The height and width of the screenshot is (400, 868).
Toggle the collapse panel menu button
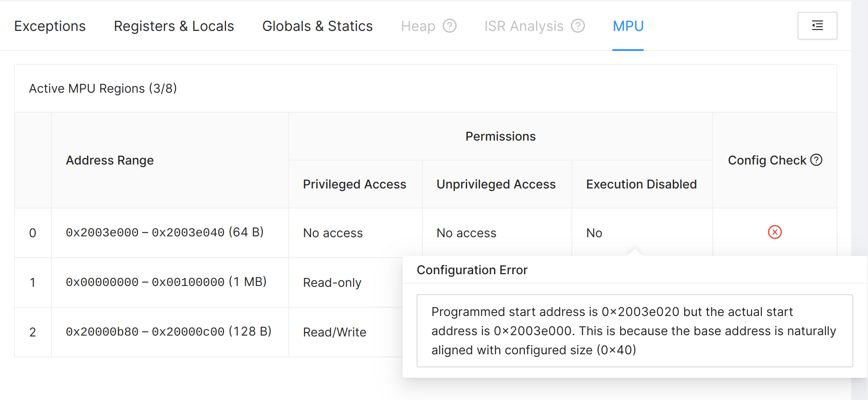[x=817, y=26]
